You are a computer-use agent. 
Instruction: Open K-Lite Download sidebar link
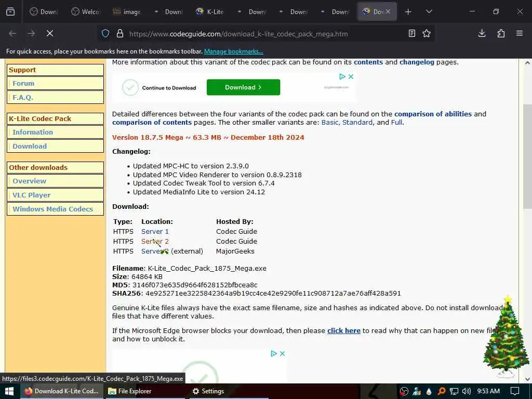pos(55,146)
